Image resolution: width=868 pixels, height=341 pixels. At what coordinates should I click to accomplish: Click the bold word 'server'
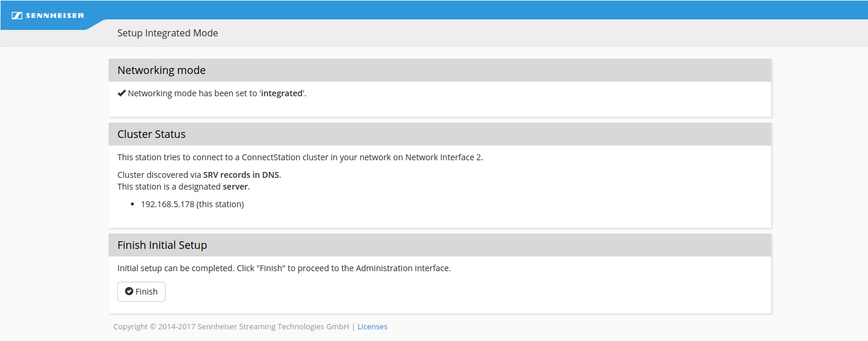coord(236,187)
